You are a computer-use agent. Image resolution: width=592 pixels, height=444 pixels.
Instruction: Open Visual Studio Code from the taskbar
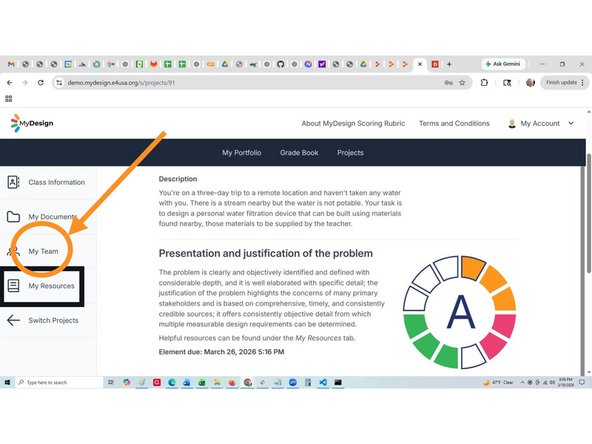click(x=323, y=382)
